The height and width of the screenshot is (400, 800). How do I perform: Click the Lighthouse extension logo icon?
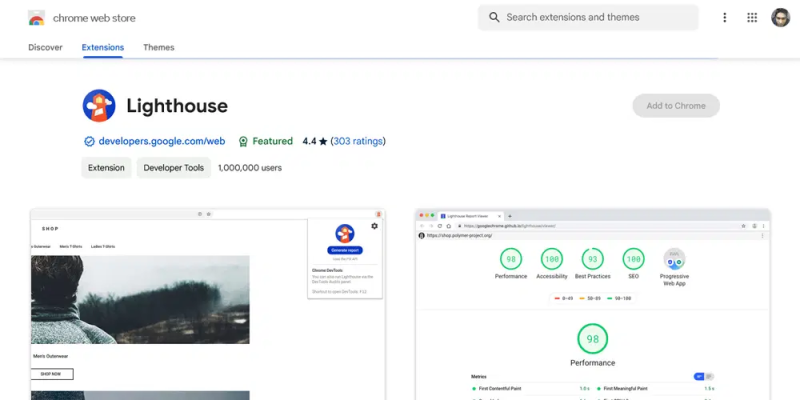point(99,106)
